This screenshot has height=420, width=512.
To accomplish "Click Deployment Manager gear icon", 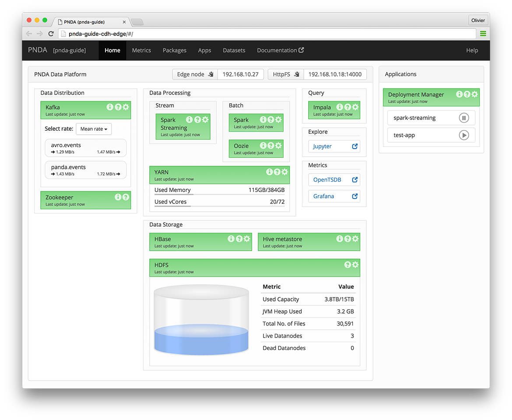I will (475, 94).
